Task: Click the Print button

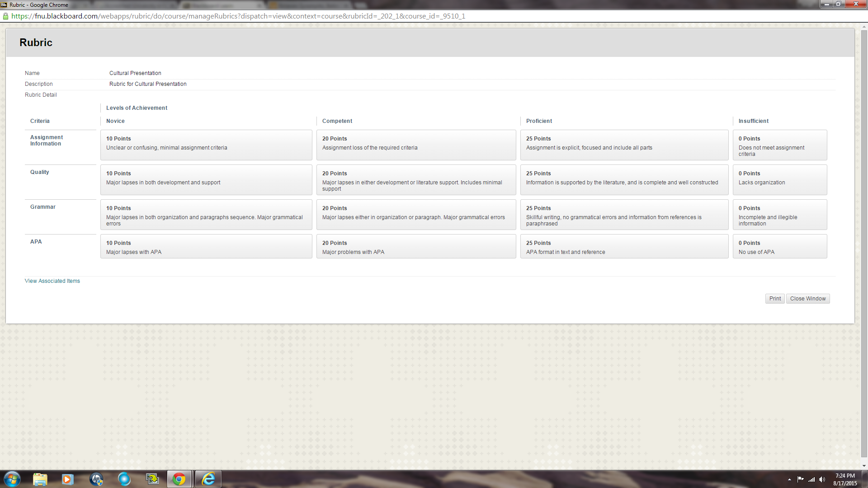Action: click(x=774, y=298)
